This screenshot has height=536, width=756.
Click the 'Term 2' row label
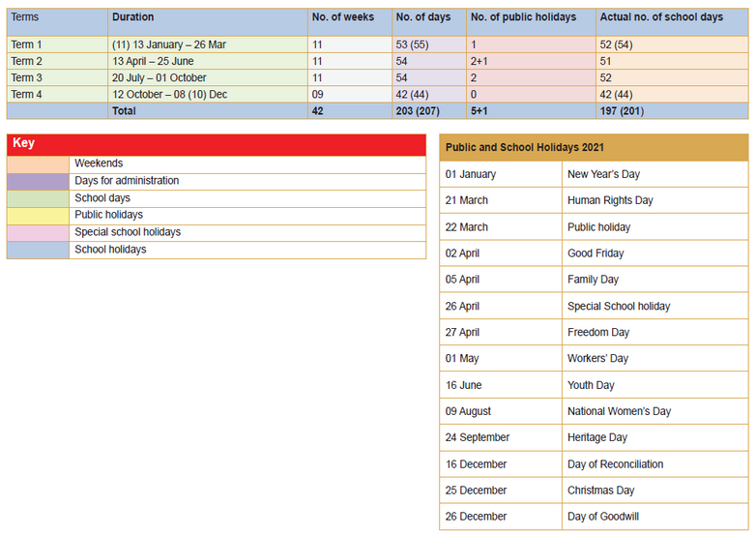tap(26, 61)
